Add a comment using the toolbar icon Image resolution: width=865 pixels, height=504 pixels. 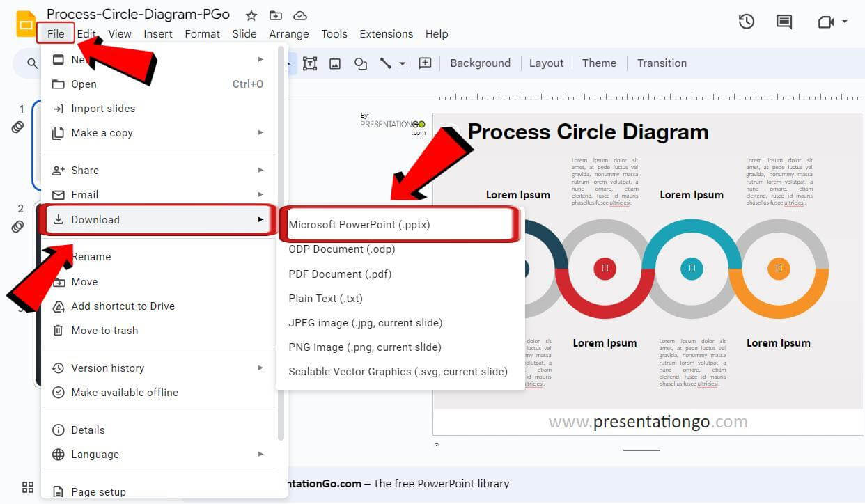coord(425,63)
